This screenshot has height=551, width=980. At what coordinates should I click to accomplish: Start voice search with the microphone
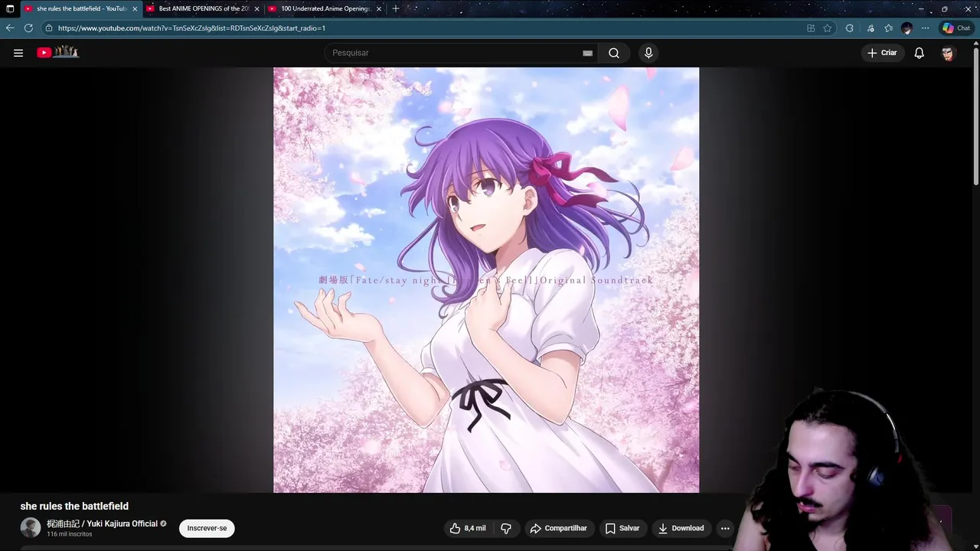tap(648, 53)
